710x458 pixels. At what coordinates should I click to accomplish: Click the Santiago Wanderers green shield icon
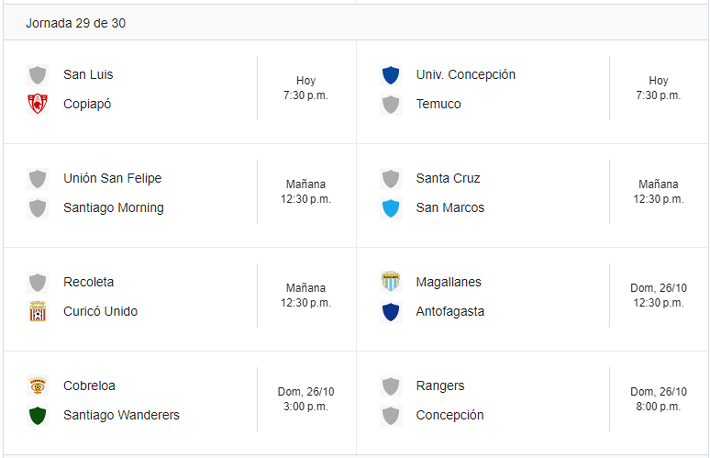pos(38,415)
